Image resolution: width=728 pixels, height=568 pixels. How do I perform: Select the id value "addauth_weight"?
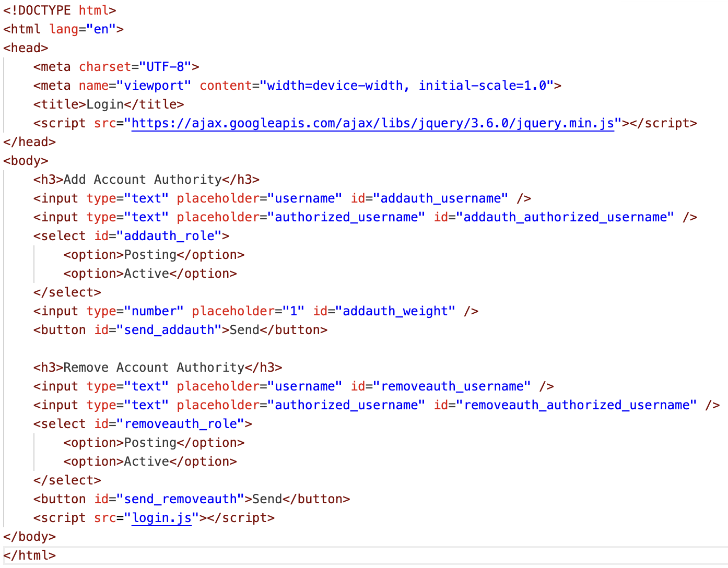395,311
